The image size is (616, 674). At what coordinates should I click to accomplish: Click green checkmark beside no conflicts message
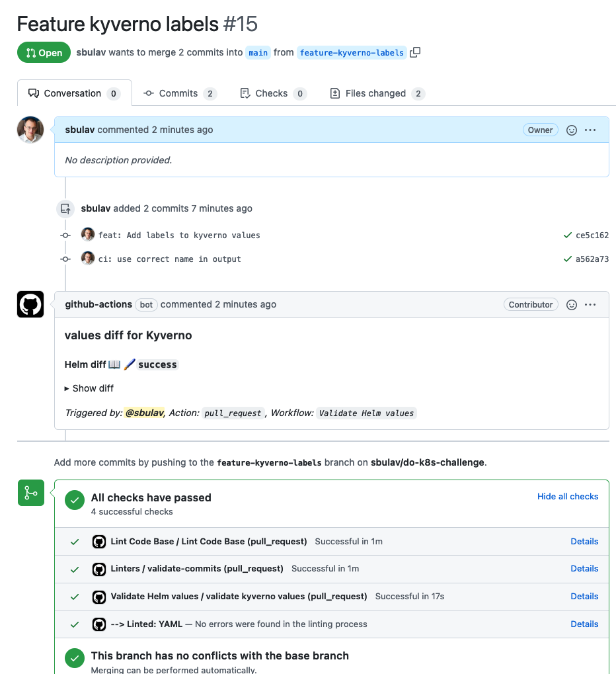coord(75,658)
